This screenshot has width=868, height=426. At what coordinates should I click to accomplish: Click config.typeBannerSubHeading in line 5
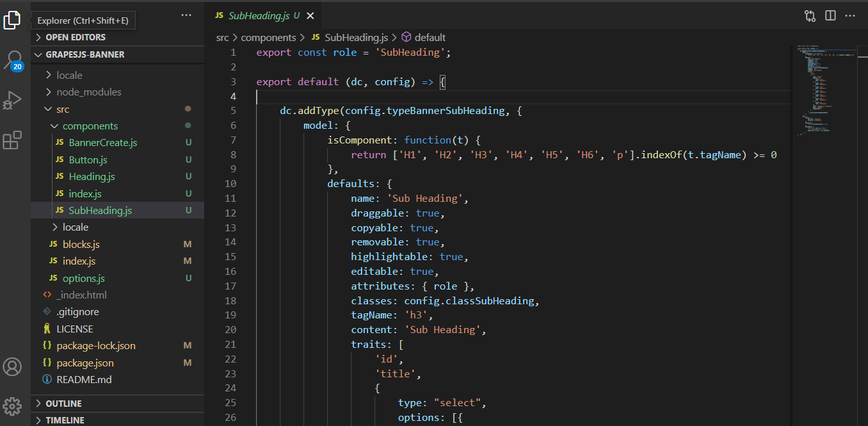[x=425, y=111]
